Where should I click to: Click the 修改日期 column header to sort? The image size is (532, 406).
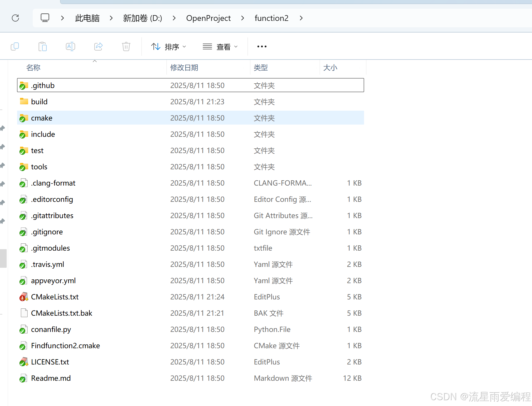click(x=184, y=67)
